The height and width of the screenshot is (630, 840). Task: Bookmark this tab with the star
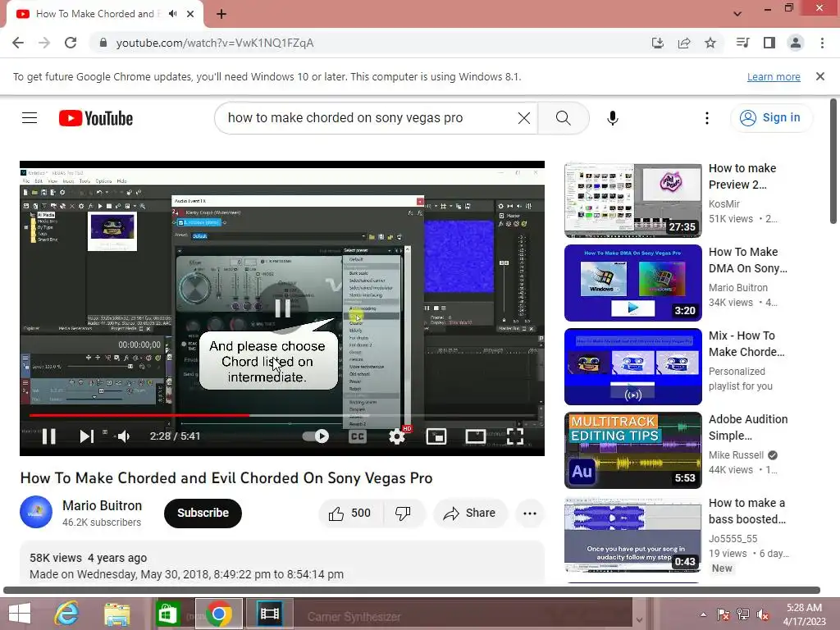pyautogui.click(x=710, y=43)
